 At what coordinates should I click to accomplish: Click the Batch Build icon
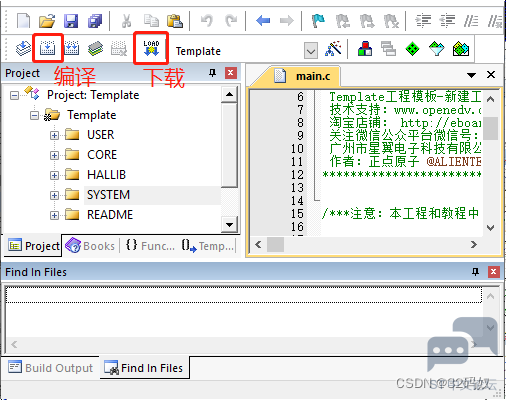pyautogui.click(x=95, y=49)
